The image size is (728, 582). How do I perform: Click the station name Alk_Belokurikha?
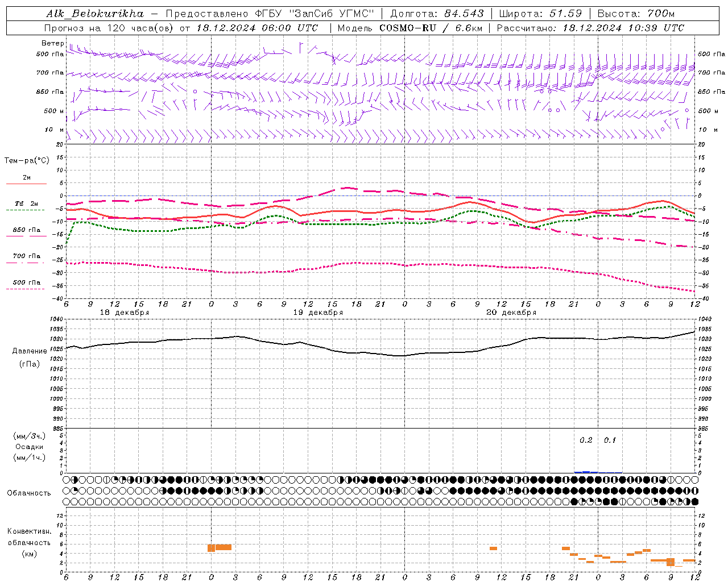(95, 14)
